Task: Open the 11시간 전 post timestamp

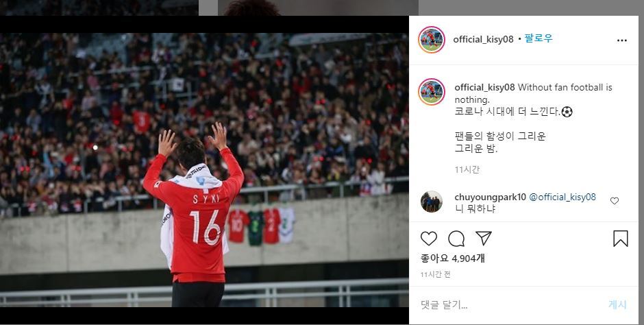Action: [x=435, y=275]
